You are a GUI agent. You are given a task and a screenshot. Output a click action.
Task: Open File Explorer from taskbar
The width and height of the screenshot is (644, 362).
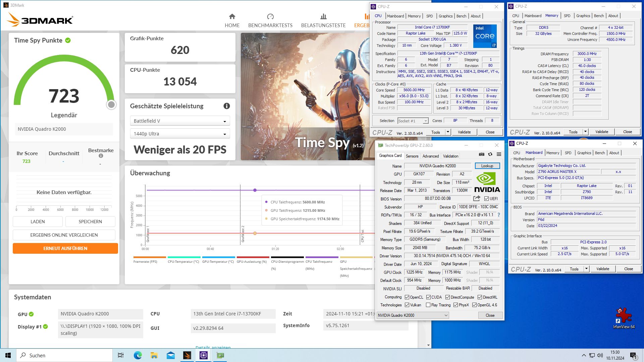click(154, 355)
